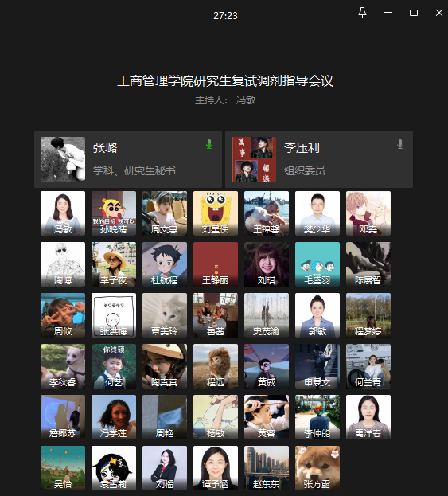Click the host name 冯敏 link
Image resolution: width=448 pixels, height=496 pixels.
coord(246,100)
